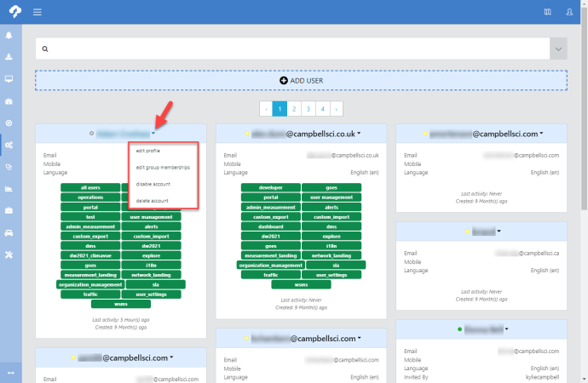Click dw2021_climavue group tag

coord(90,255)
